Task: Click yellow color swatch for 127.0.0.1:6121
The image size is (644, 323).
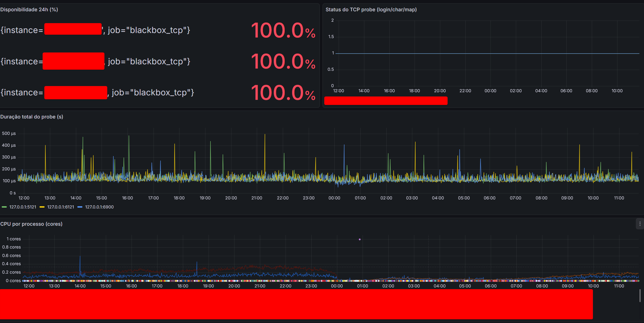Action: (42, 207)
